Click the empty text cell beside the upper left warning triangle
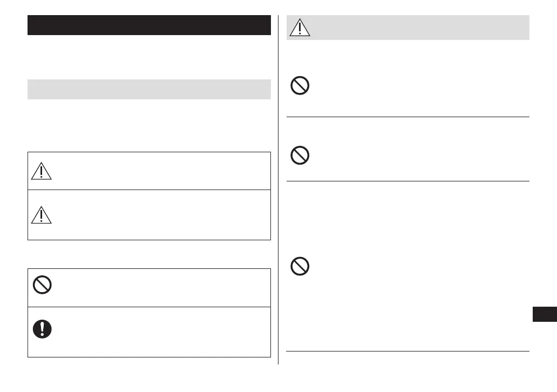The width and height of the screenshot is (557, 392). click(x=161, y=171)
